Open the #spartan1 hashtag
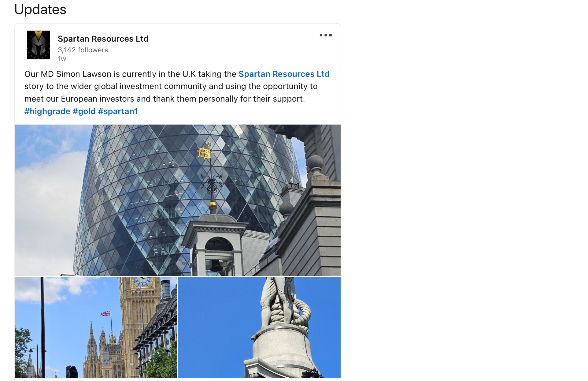 pos(118,111)
